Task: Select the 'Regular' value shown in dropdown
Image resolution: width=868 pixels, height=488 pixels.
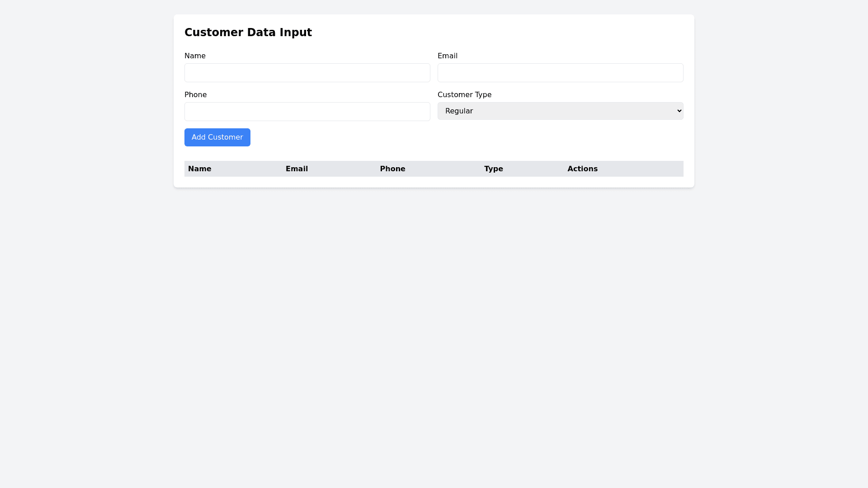Action: (x=459, y=111)
